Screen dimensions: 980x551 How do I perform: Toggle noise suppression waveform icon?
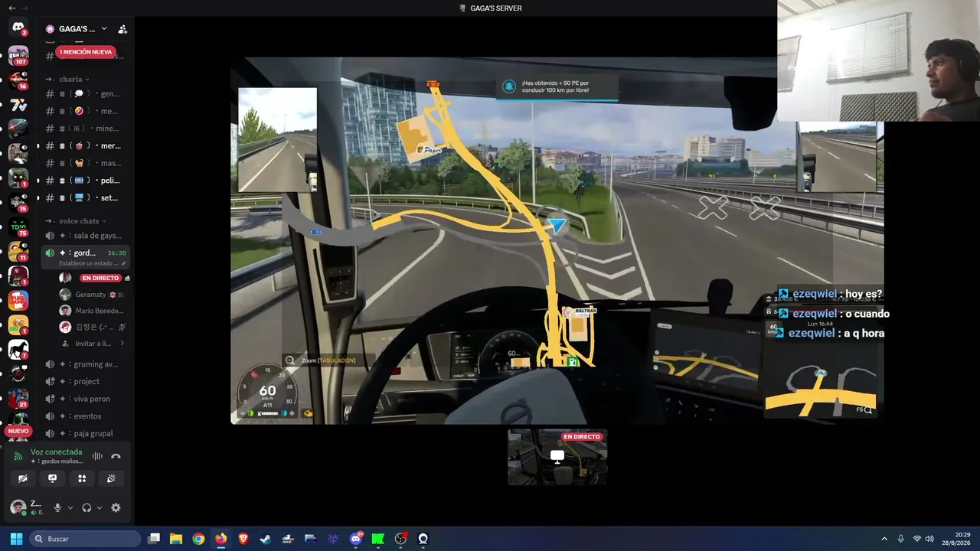click(97, 456)
